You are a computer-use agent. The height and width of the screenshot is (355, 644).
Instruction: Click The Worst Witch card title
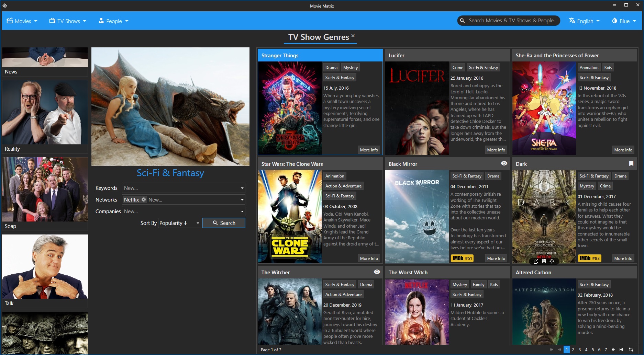[408, 272]
